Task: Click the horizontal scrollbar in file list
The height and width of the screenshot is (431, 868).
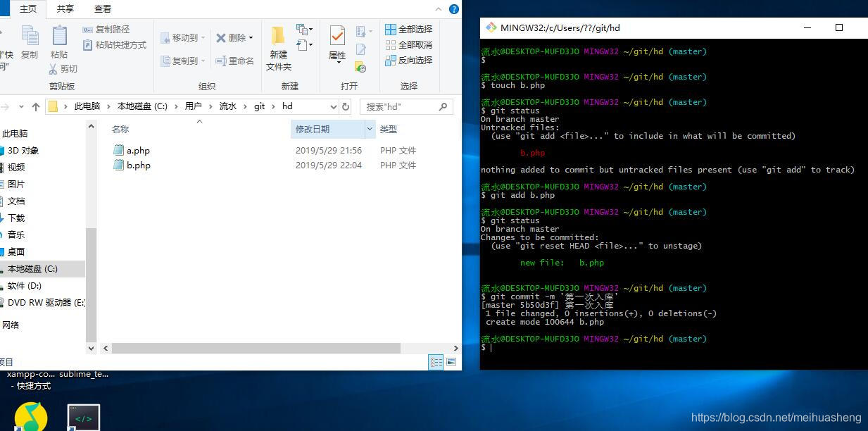Action: (256, 348)
